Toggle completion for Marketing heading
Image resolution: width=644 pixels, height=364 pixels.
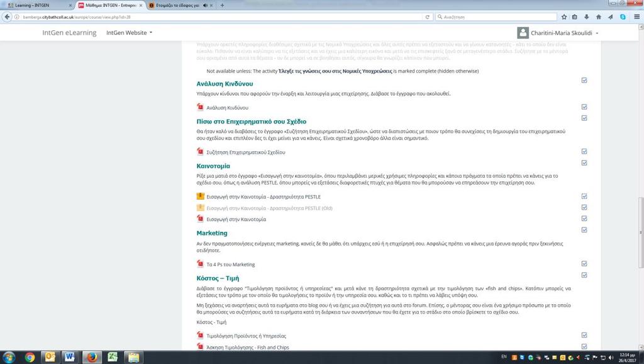pyautogui.click(x=584, y=230)
